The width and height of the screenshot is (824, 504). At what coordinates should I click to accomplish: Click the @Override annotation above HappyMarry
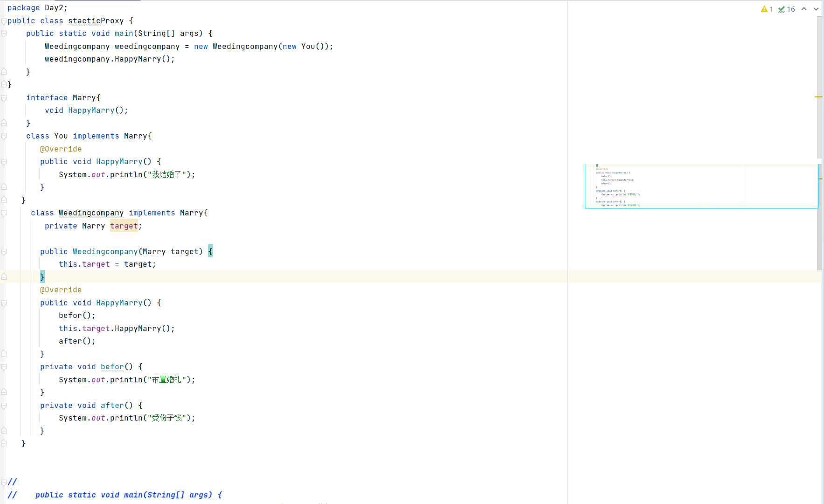pyautogui.click(x=61, y=149)
